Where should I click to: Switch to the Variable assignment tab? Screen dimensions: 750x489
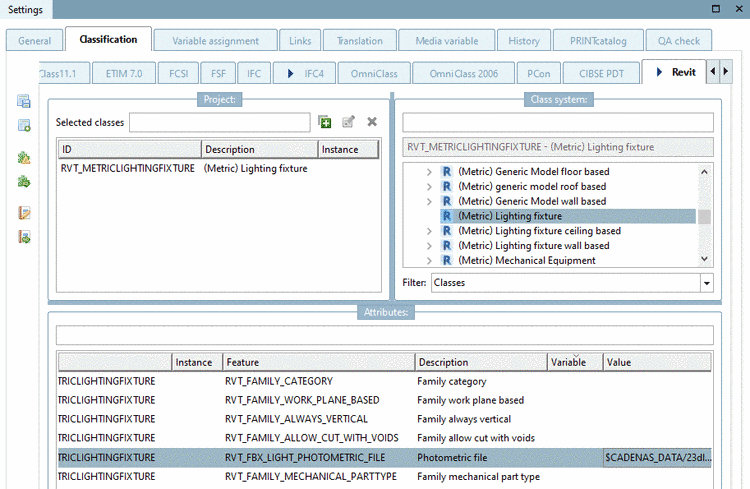click(x=215, y=41)
